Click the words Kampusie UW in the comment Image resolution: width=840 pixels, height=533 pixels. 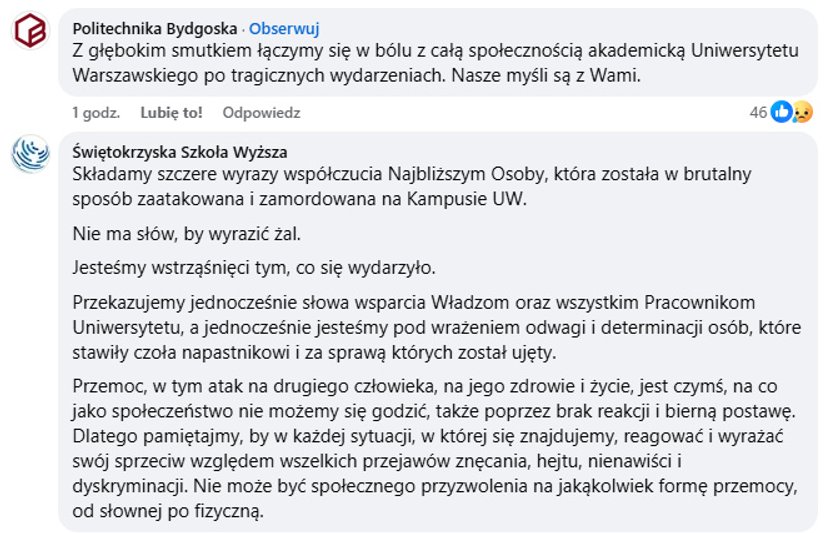467,199
